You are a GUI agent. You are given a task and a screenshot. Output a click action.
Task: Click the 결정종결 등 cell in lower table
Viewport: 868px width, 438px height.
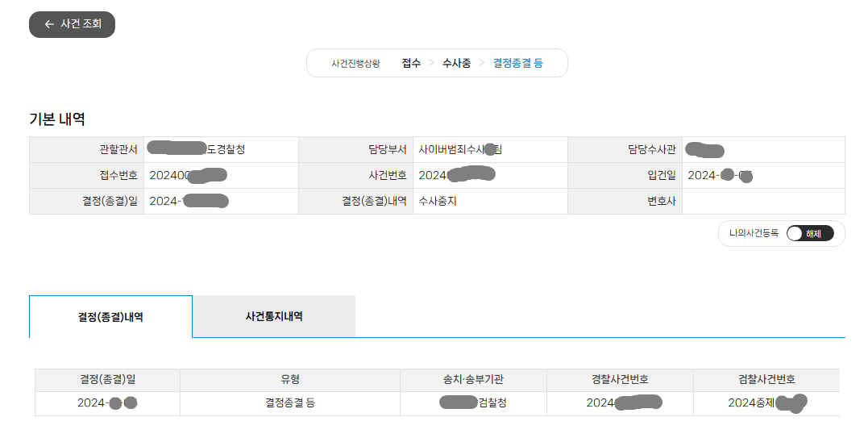pos(290,403)
